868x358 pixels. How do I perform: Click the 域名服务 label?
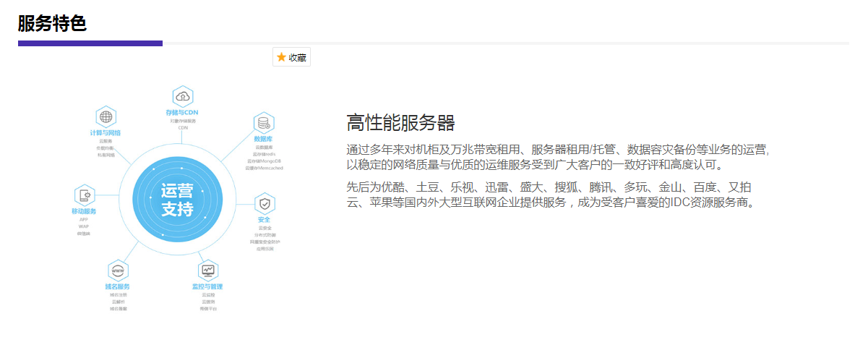pos(118,287)
